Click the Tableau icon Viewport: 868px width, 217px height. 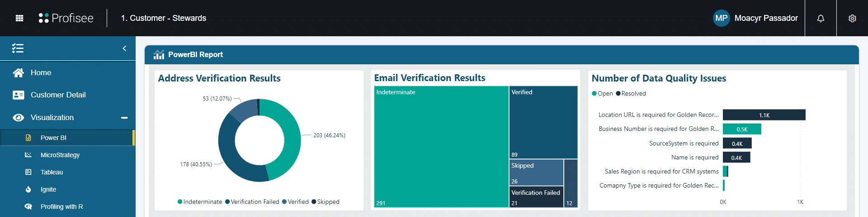click(28, 172)
